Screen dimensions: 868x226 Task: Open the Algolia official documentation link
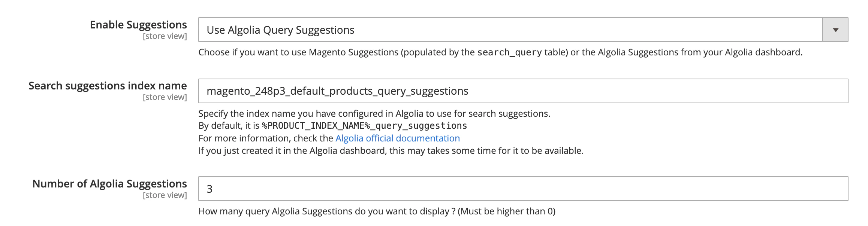click(x=397, y=138)
